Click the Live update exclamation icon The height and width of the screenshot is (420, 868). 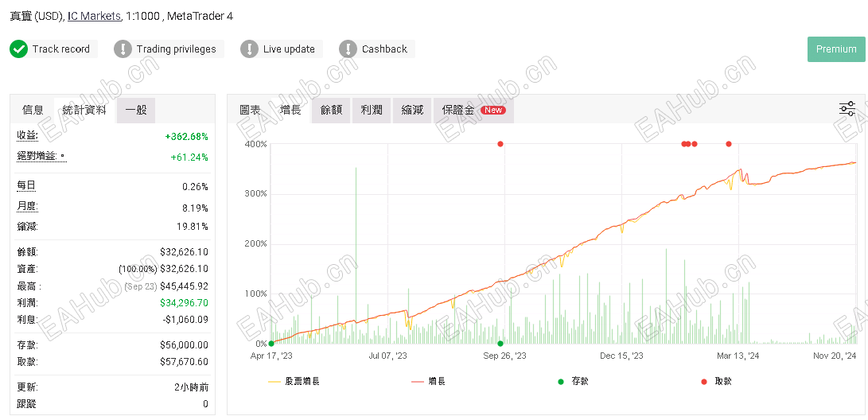pyautogui.click(x=249, y=49)
